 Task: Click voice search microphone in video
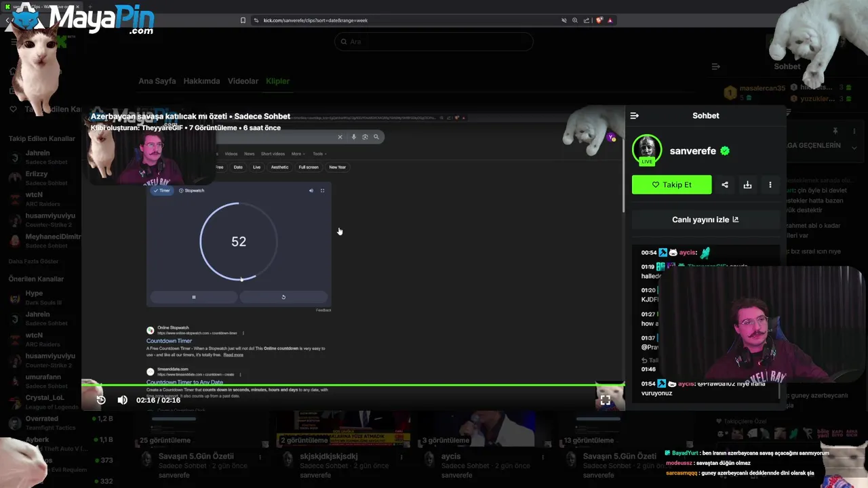click(353, 137)
